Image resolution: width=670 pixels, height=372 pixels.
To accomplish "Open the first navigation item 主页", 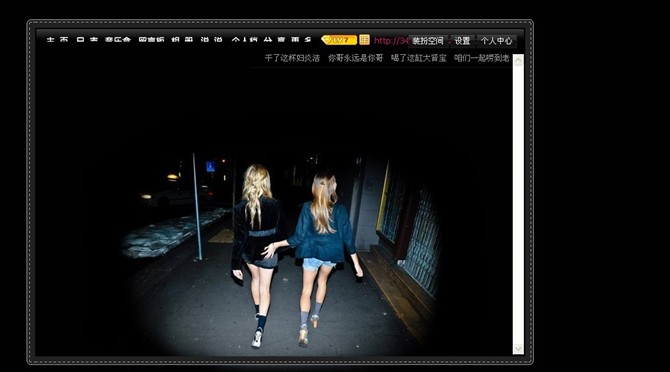I will 58,40.
